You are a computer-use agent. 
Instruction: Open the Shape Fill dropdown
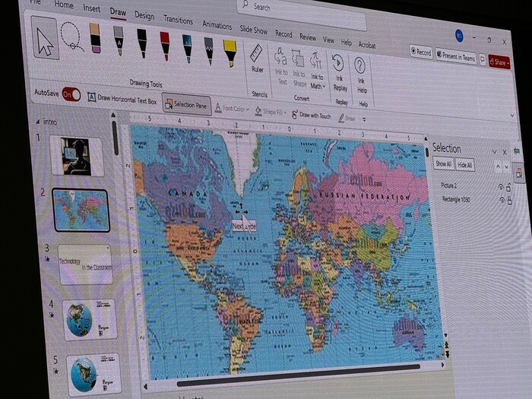pos(271,111)
